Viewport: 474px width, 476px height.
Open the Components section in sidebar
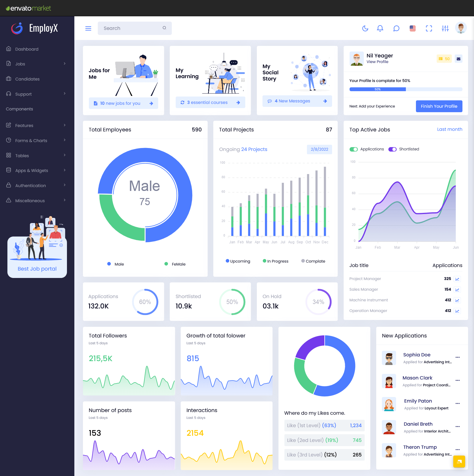pyautogui.click(x=19, y=109)
